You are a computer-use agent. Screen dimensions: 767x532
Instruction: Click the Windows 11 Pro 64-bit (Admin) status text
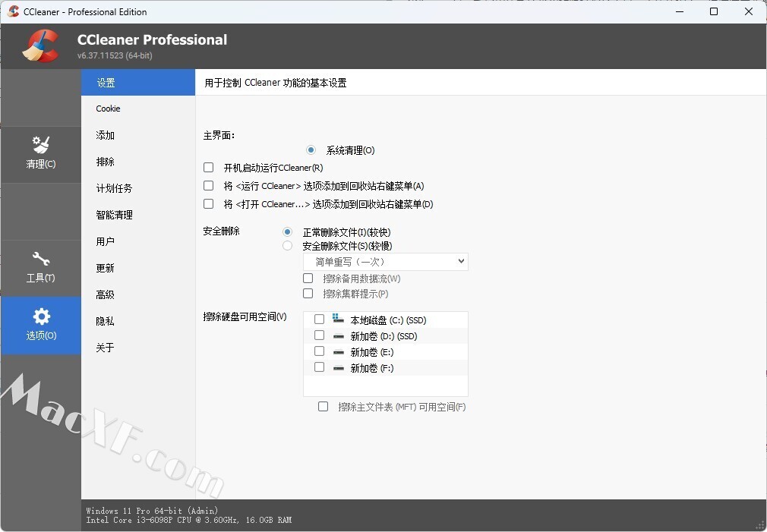coord(152,511)
